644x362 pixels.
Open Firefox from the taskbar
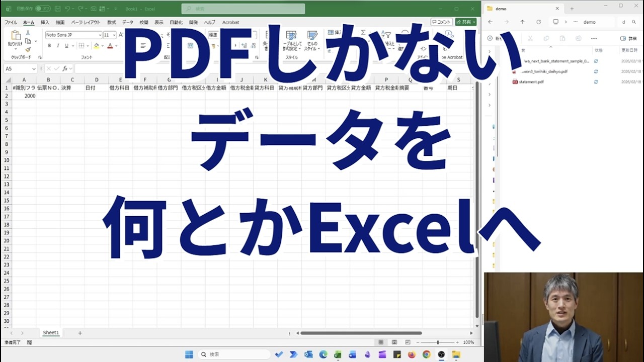pos(412,354)
